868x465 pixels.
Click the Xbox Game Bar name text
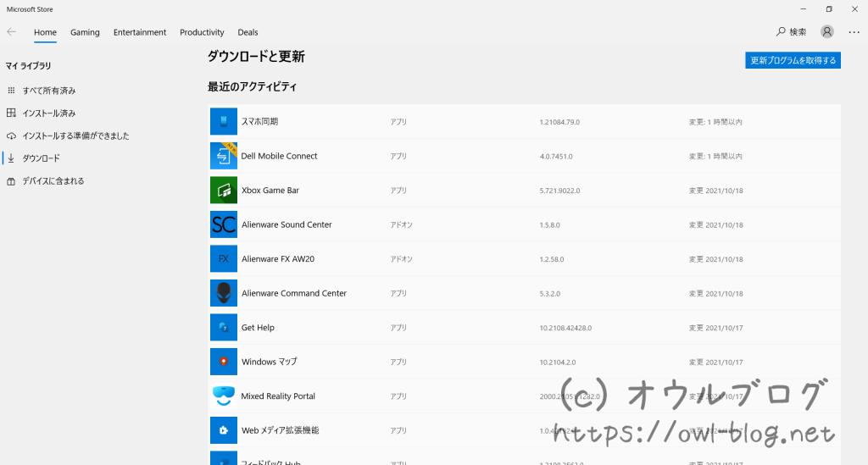pyautogui.click(x=270, y=191)
